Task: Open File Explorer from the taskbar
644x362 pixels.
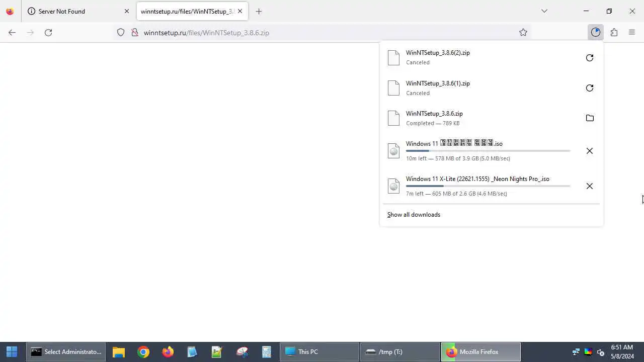Action: point(119,352)
